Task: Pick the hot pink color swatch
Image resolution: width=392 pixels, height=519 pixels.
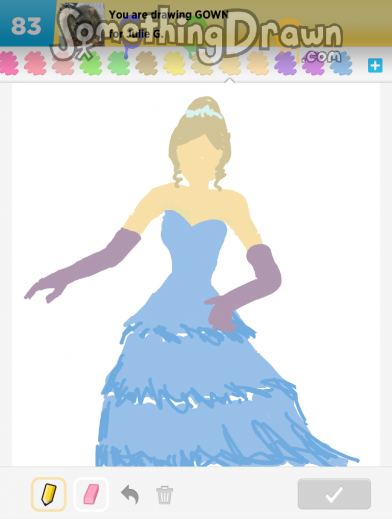Action: tap(8, 63)
